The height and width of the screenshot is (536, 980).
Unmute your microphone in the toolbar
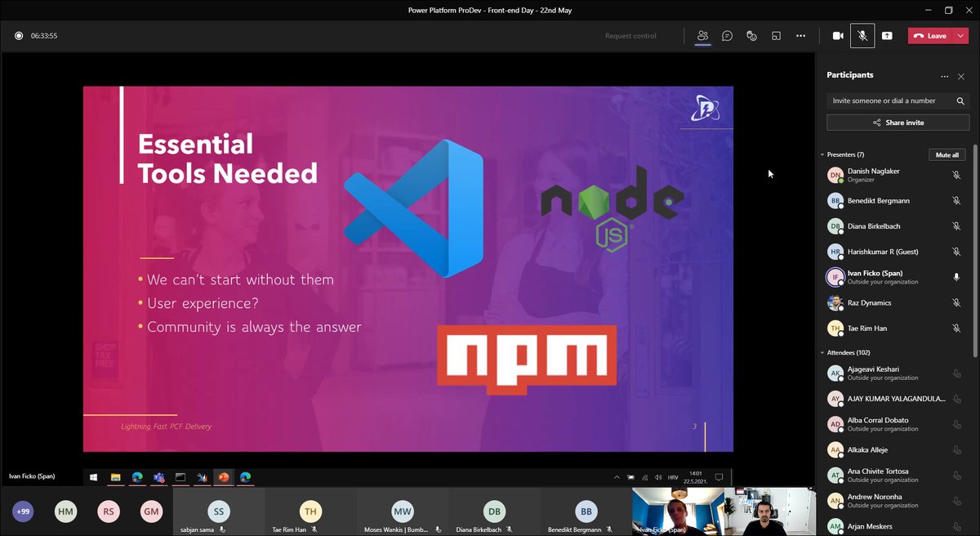click(862, 36)
